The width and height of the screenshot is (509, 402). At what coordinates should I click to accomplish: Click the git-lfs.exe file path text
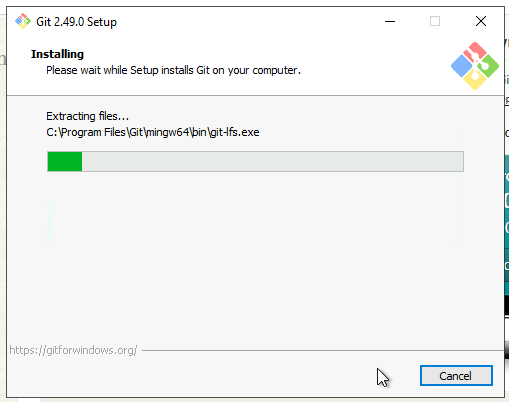click(x=153, y=132)
